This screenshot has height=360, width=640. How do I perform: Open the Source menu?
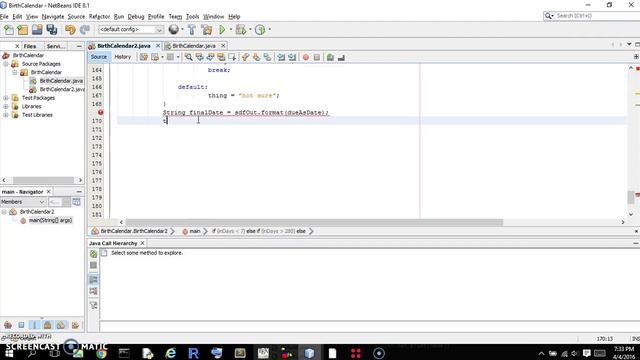76,17
